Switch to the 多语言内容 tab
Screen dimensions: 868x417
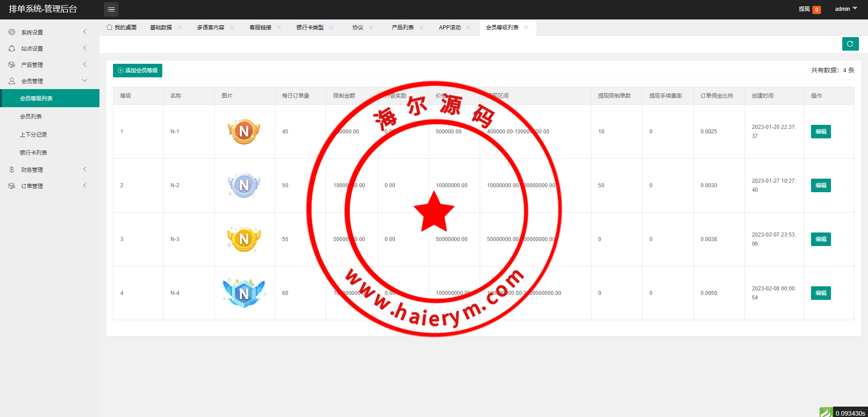pyautogui.click(x=210, y=28)
